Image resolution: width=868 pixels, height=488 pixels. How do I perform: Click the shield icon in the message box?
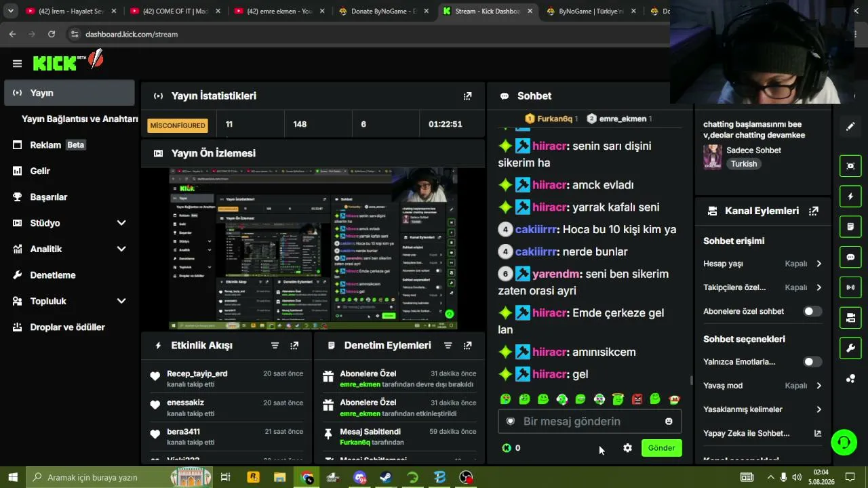(x=511, y=422)
